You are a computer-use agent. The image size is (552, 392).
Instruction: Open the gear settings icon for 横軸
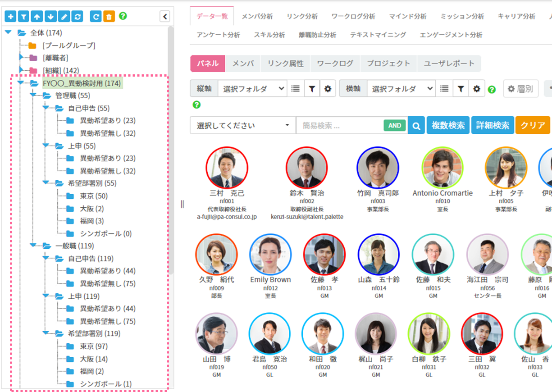click(477, 89)
